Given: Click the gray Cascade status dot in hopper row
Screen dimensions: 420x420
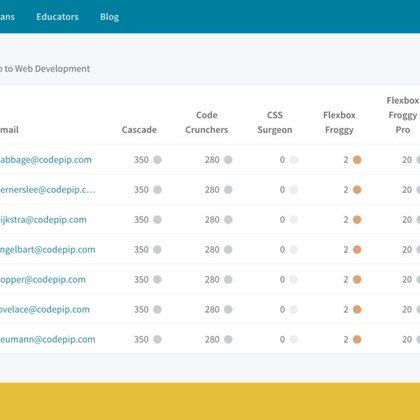Looking at the screenshot, I should pyautogui.click(x=157, y=279).
